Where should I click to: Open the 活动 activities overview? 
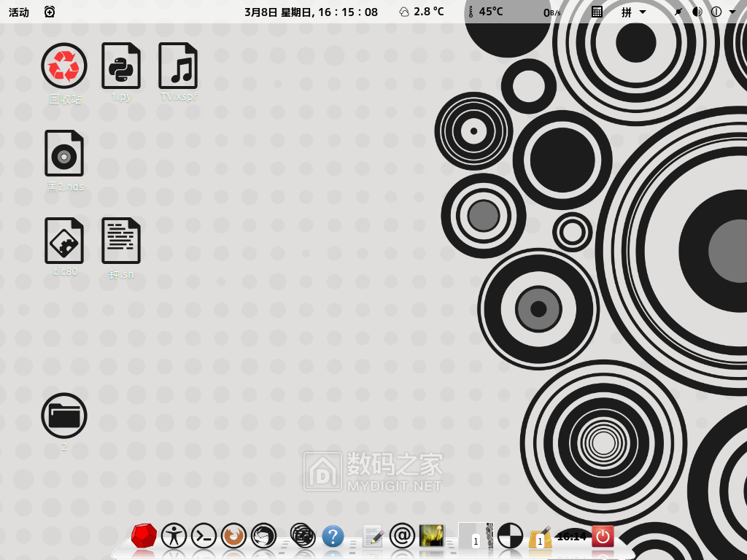click(19, 12)
